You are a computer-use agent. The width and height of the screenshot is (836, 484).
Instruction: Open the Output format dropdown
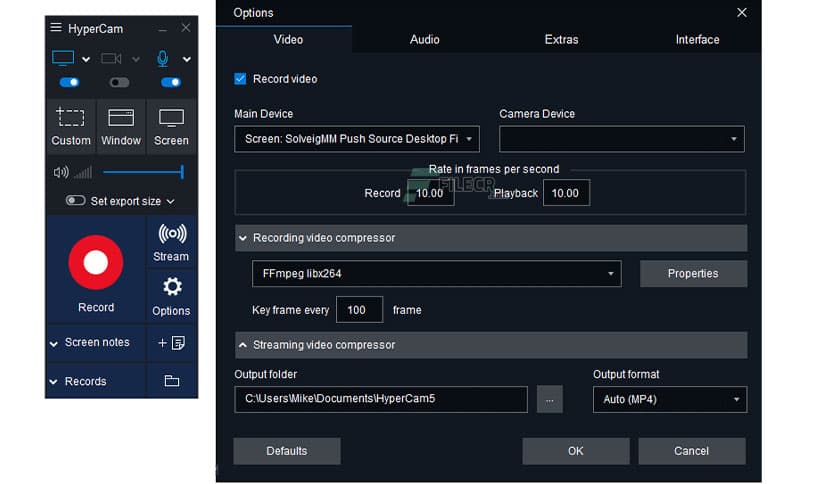[x=669, y=399]
